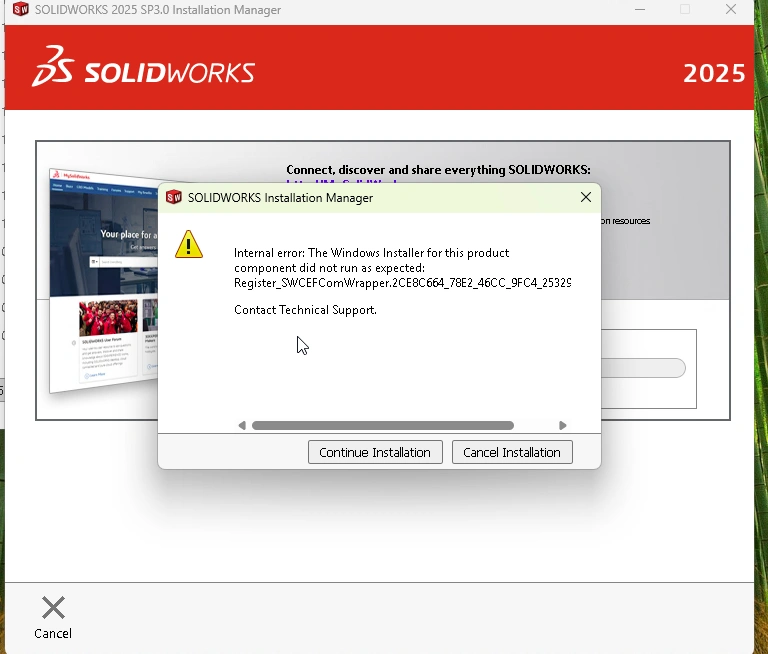Click Cancel Installation button

click(x=512, y=452)
